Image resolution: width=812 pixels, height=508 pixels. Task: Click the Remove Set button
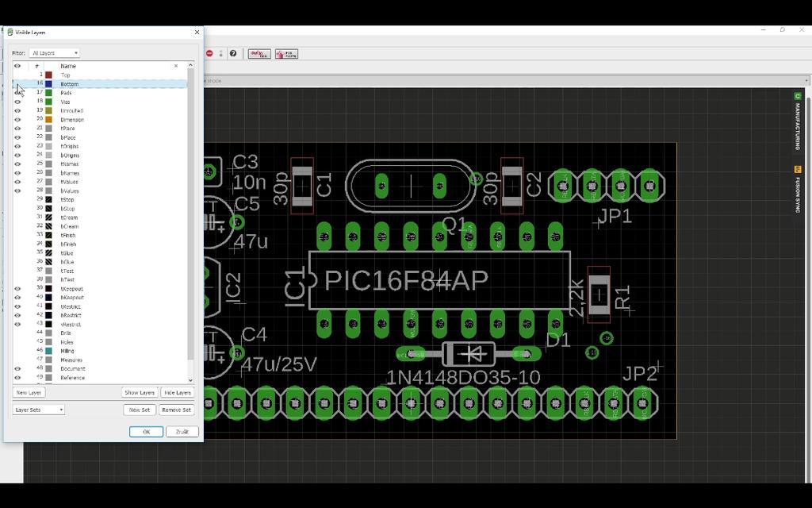(x=177, y=410)
